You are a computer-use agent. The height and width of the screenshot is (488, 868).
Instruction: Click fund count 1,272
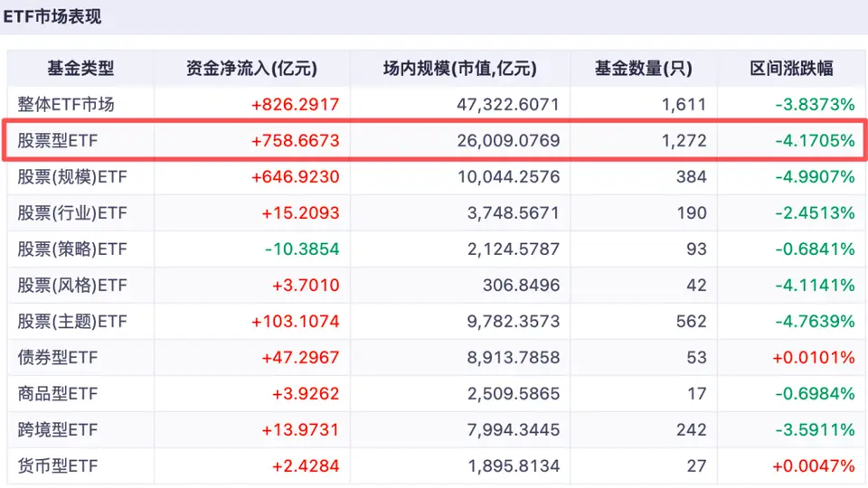click(684, 141)
